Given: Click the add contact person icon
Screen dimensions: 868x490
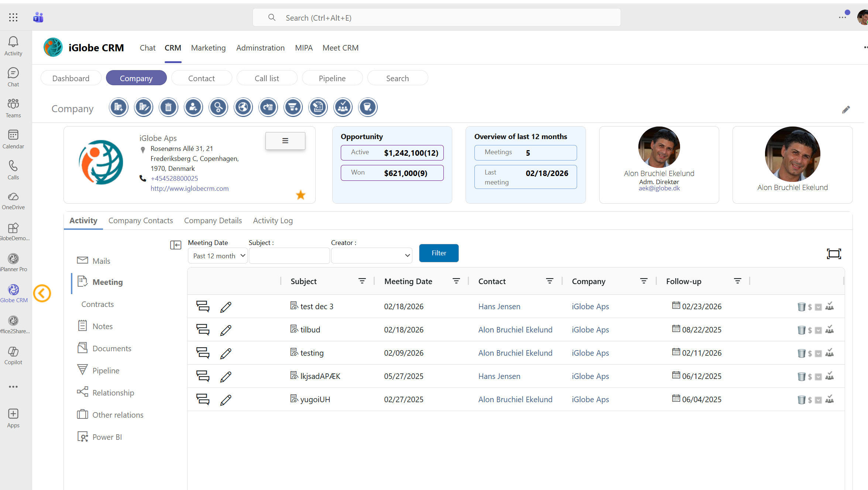Looking at the screenshot, I should [x=193, y=107].
